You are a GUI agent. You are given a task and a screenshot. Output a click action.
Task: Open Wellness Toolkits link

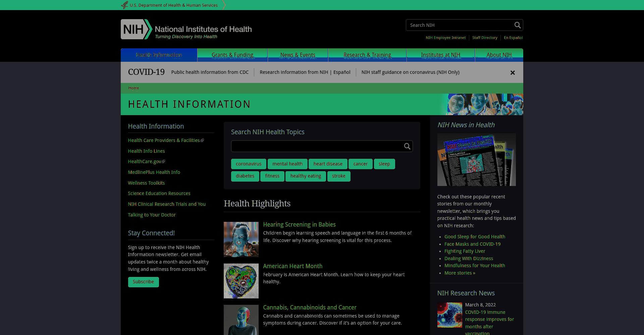click(x=146, y=183)
